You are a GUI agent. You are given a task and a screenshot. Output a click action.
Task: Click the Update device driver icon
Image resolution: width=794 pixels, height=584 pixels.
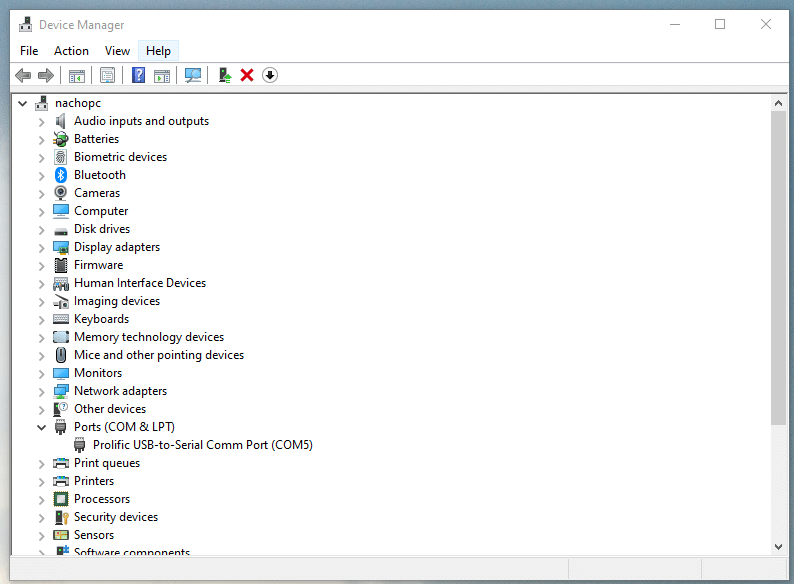point(226,76)
